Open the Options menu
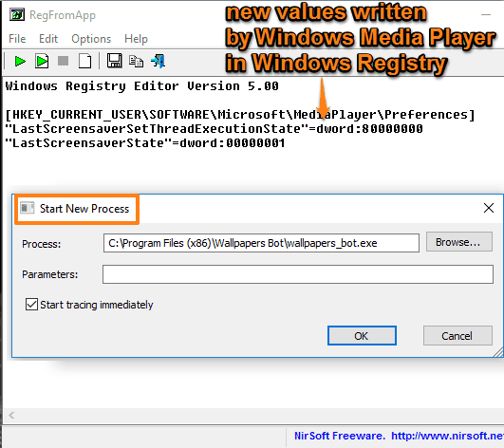The image size is (504, 448). pyautogui.click(x=91, y=39)
